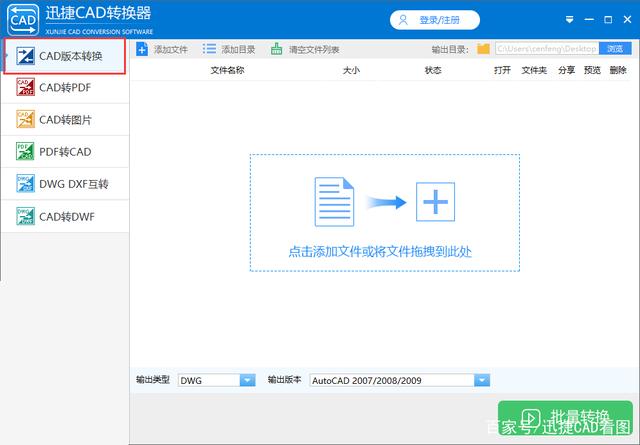Click the CAD转图片 sidebar icon
This screenshot has height=445, width=640.
[x=25, y=119]
